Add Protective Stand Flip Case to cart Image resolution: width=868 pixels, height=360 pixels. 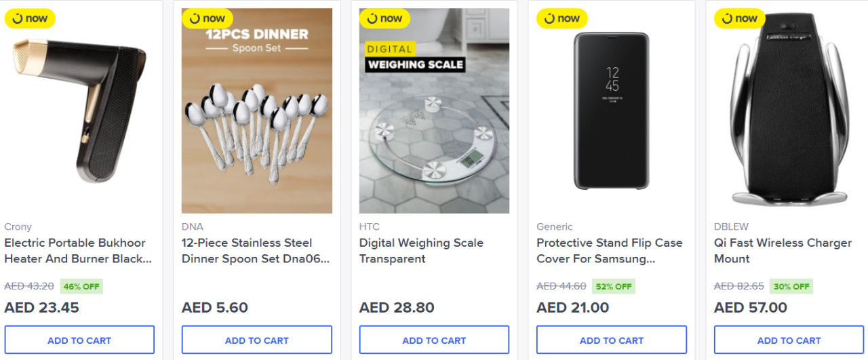(612, 340)
